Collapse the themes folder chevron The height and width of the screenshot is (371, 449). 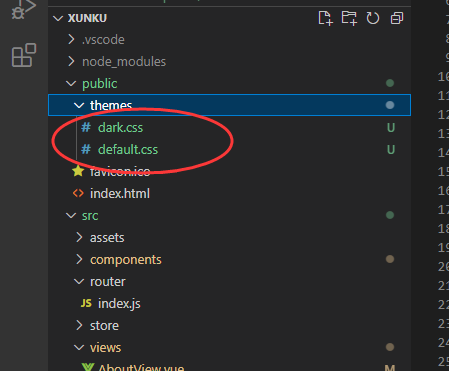(x=79, y=106)
